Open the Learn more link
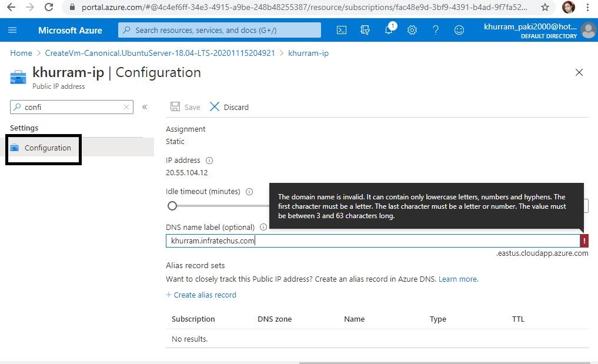This screenshot has width=598, height=364. [x=458, y=279]
